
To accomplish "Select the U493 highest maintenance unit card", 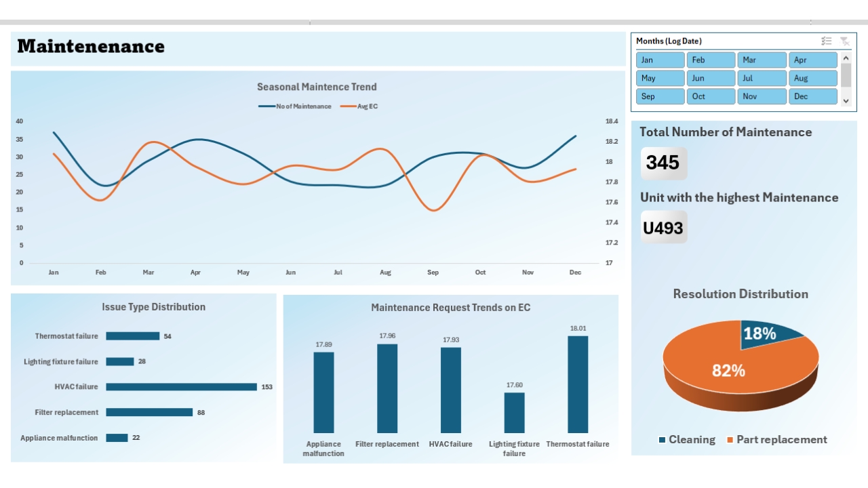I will tap(664, 228).
